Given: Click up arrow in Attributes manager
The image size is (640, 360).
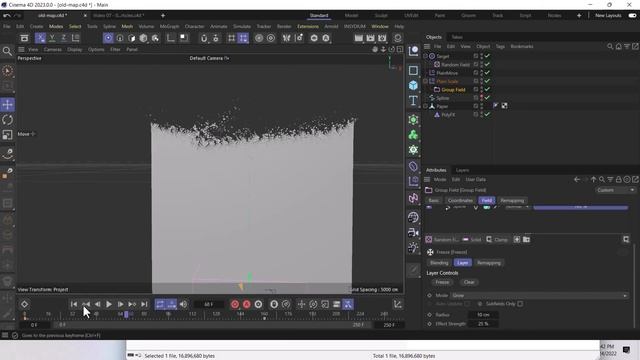Looking at the screenshot, I should pos(593,180).
